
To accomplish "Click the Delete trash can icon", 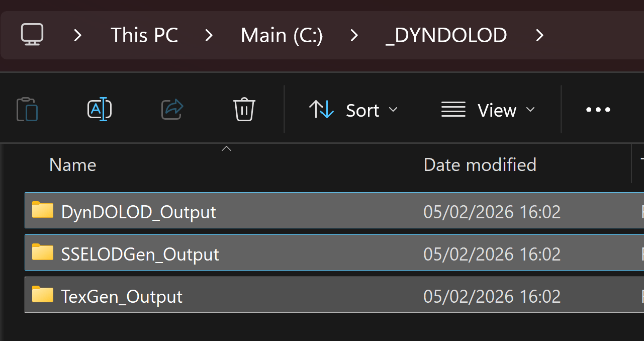I will 244,110.
